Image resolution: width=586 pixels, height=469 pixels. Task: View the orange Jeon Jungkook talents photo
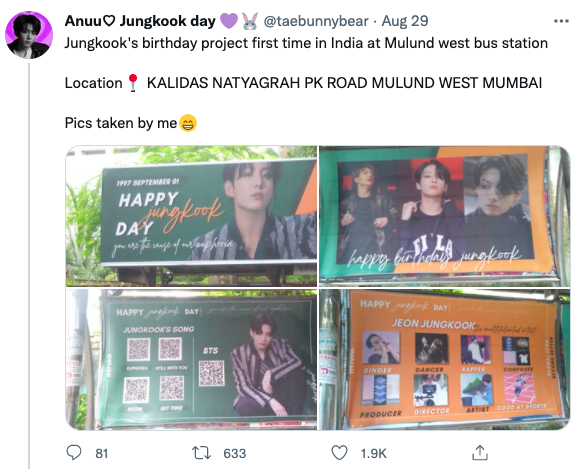pos(444,359)
